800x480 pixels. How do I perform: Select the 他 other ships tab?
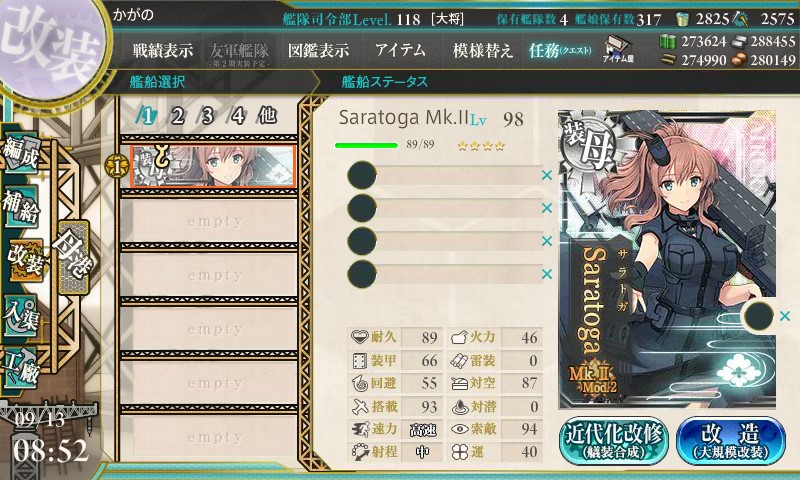(x=268, y=116)
